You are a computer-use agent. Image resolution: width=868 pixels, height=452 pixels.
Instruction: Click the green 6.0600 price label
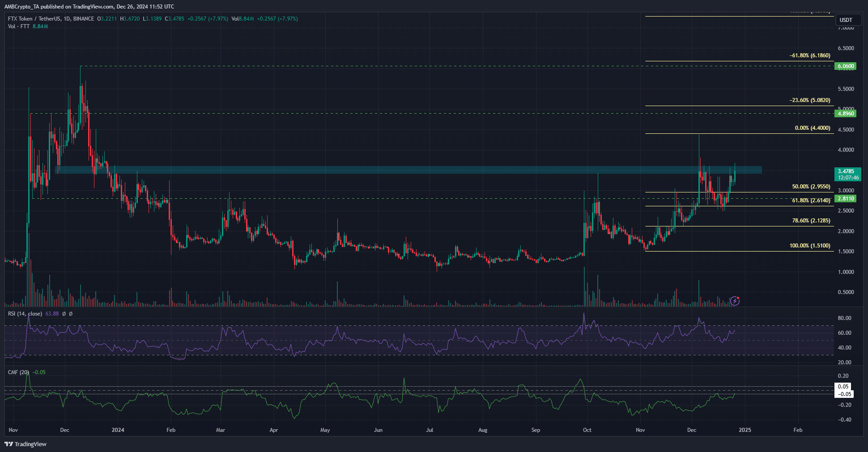846,66
